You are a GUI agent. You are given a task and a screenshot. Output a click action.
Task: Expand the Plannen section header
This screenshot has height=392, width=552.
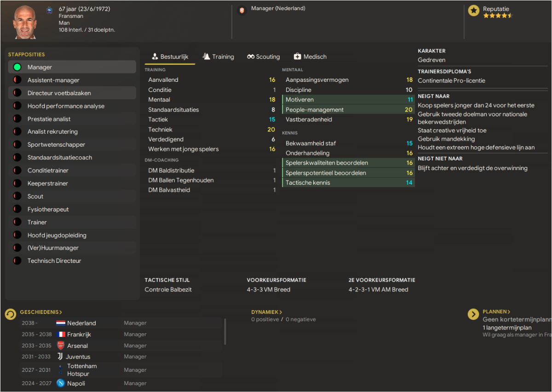coord(496,312)
